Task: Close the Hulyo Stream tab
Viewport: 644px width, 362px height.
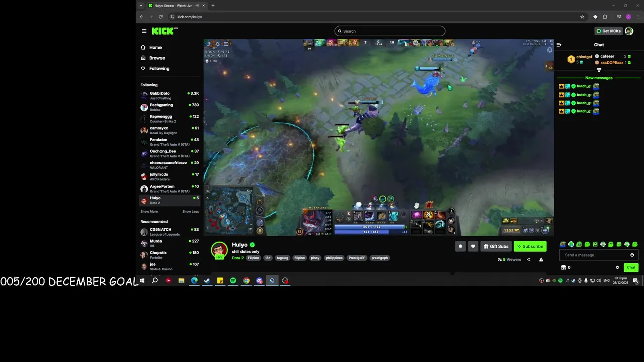Action: pos(203,6)
